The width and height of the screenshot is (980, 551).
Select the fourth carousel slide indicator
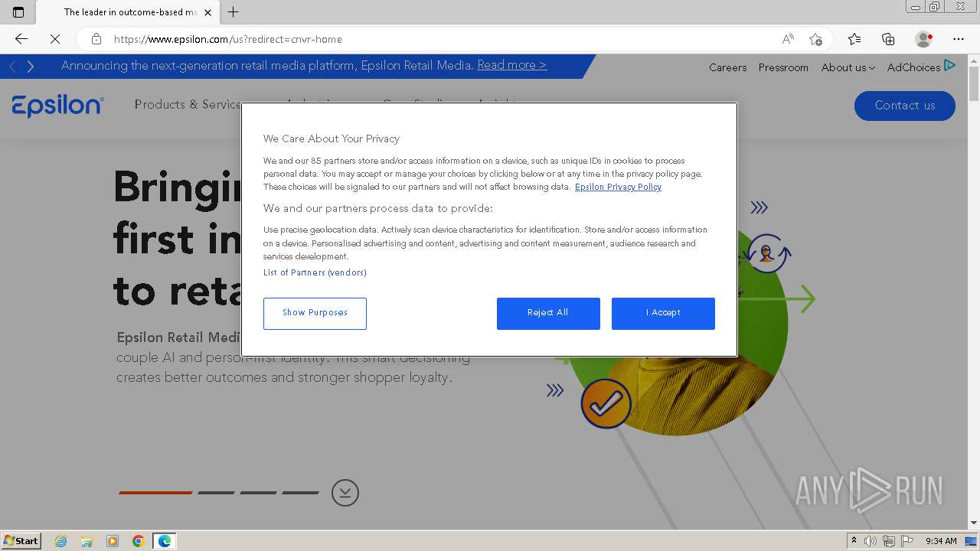click(300, 493)
